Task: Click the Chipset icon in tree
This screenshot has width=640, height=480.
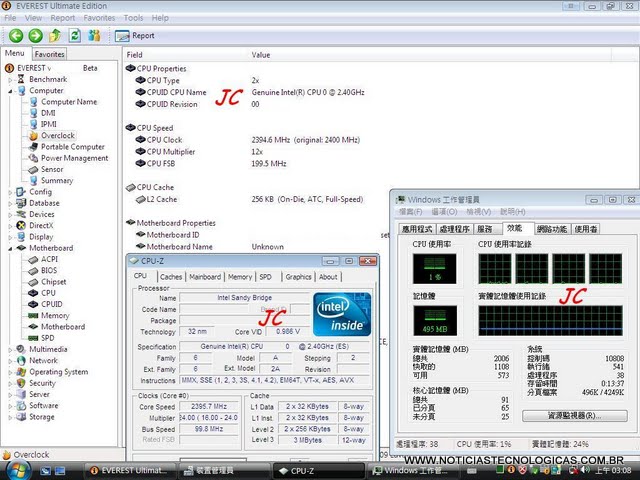Action: tap(33, 282)
